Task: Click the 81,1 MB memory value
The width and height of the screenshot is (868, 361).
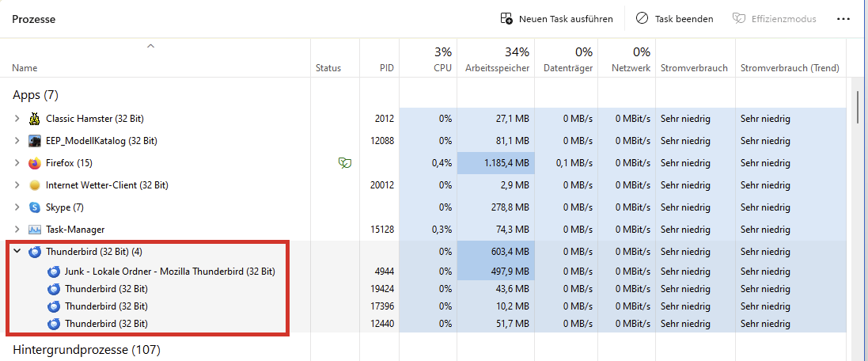Action: (x=512, y=141)
